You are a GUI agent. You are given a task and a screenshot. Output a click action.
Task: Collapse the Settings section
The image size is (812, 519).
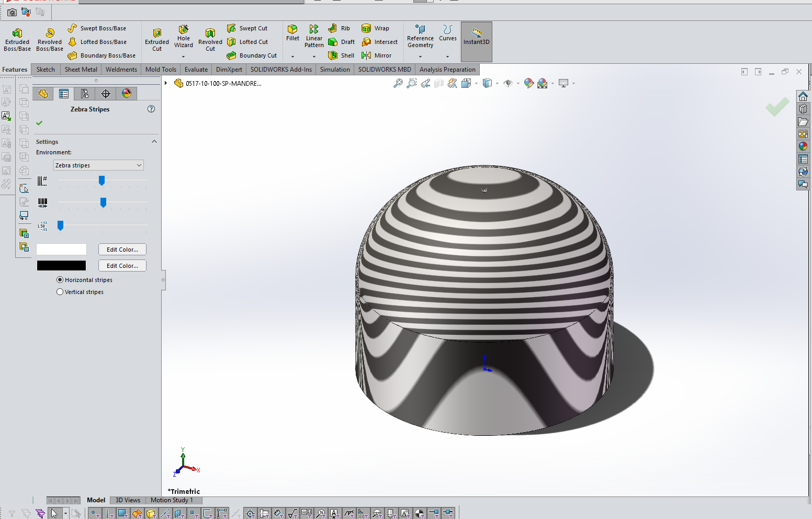[154, 141]
